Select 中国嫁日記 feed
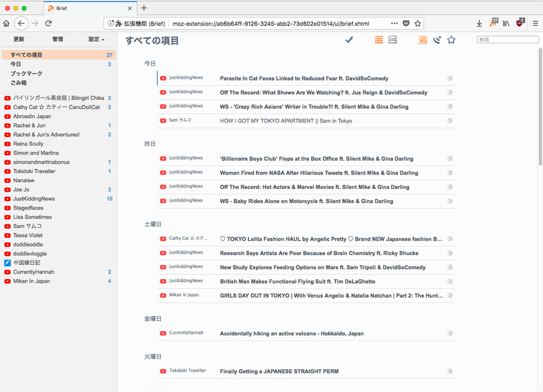543x392 pixels. point(58,263)
